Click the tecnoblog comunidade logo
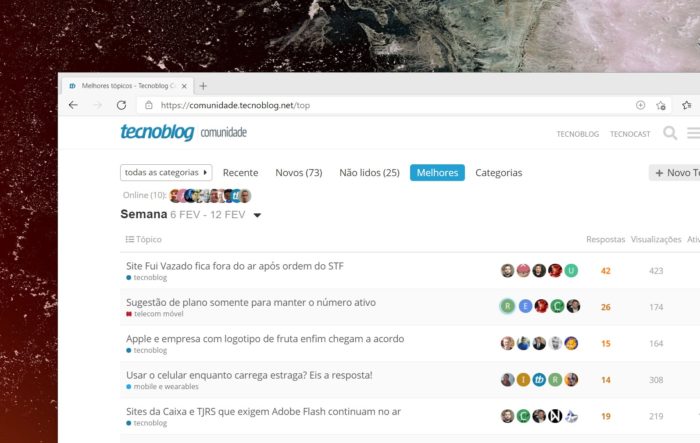Viewport: 700px width, 443px height. [183, 132]
